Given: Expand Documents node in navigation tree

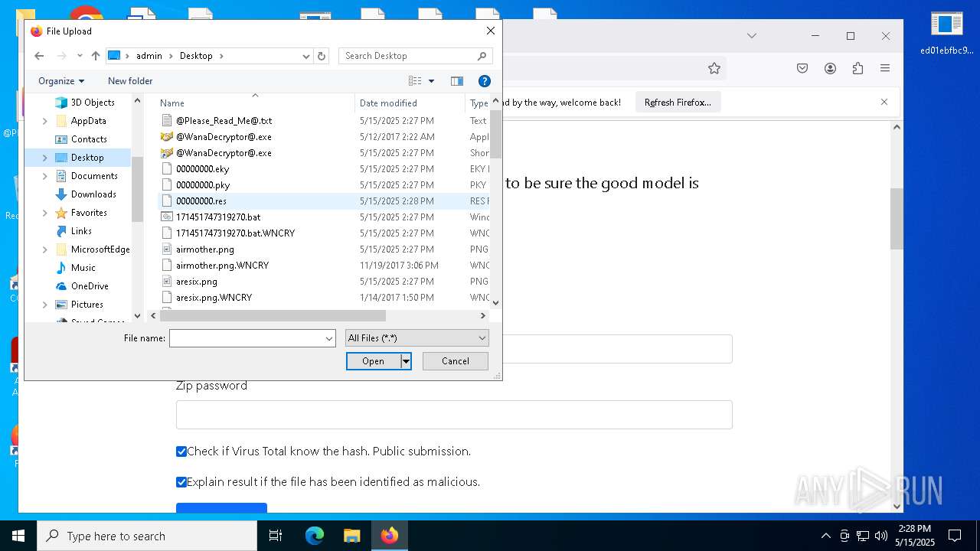Looking at the screenshot, I should pos(44,176).
